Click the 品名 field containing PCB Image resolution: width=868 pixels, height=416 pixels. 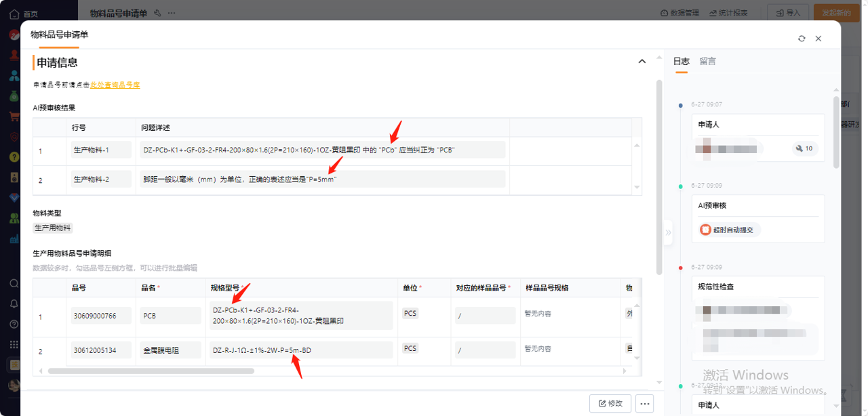170,316
